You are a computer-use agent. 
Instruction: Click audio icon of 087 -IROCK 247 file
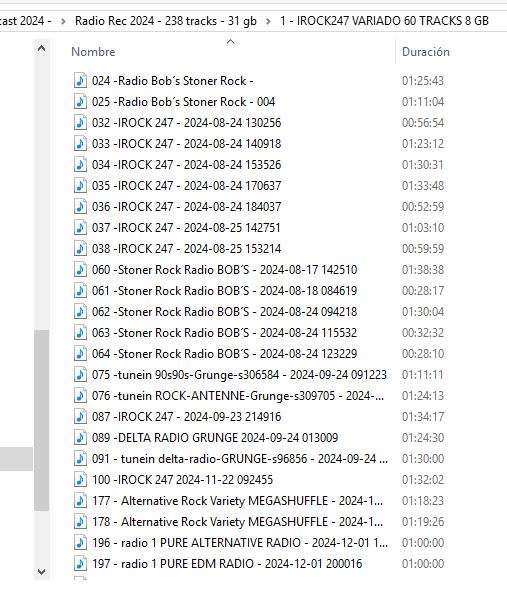[80, 417]
